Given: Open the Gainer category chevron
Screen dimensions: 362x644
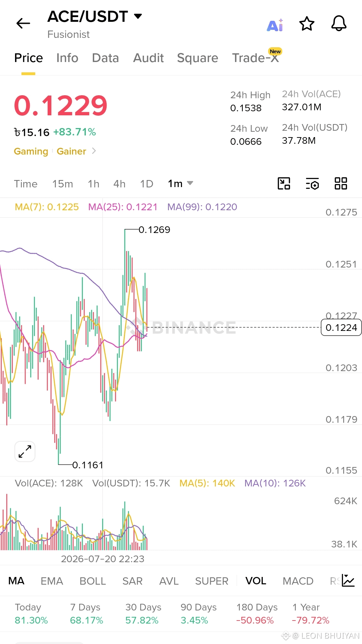Looking at the screenshot, I should [94, 151].
